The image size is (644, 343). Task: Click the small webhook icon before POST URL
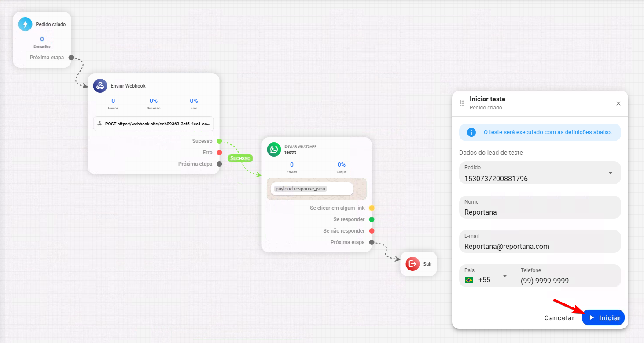[99, 124]
